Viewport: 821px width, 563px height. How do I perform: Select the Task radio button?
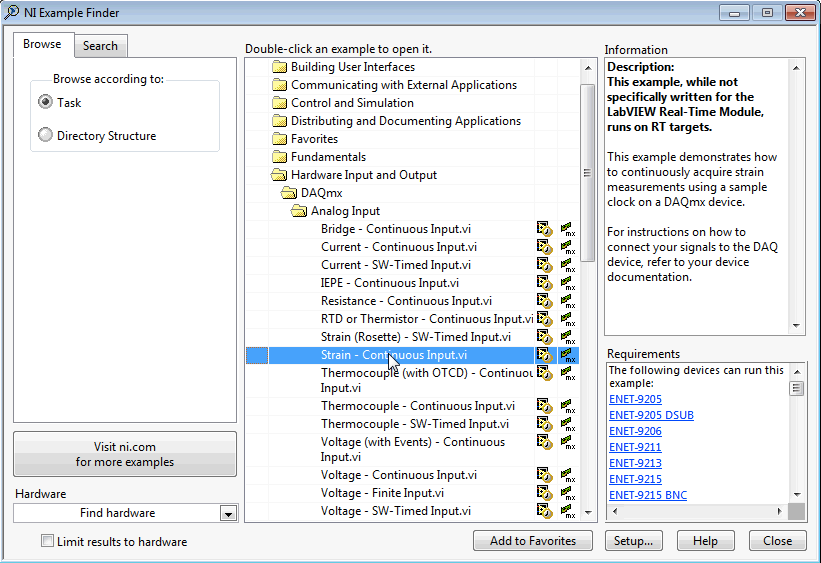tap(45, 103)
